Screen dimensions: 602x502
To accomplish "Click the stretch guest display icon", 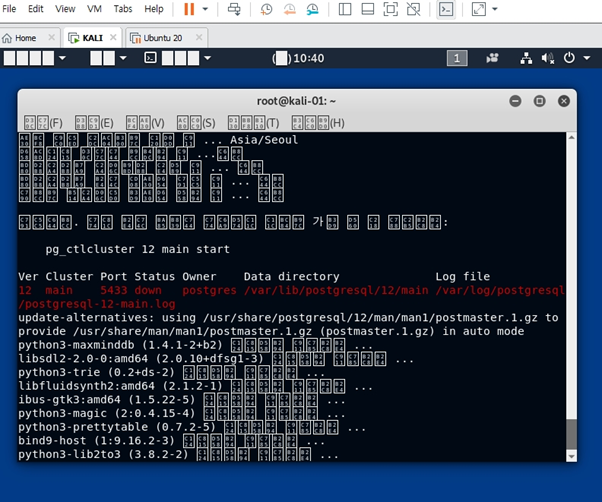I will coord(479,9).
